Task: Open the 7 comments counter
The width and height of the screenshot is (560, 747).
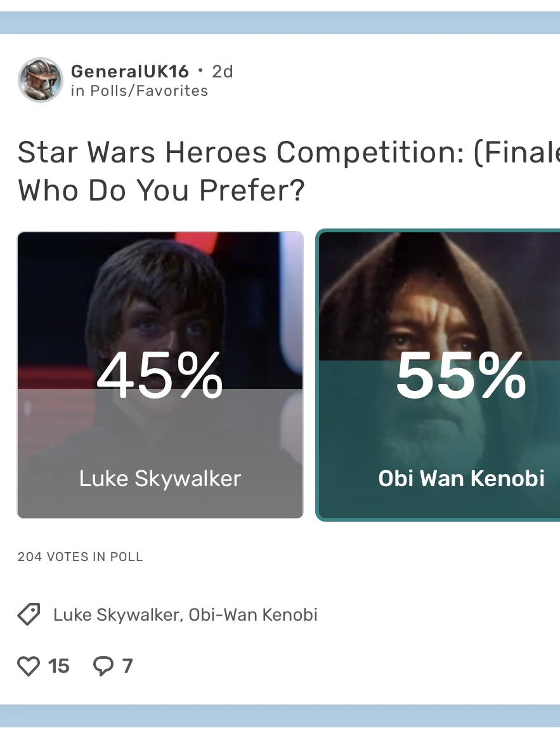Action: click(x=127, y=666)
